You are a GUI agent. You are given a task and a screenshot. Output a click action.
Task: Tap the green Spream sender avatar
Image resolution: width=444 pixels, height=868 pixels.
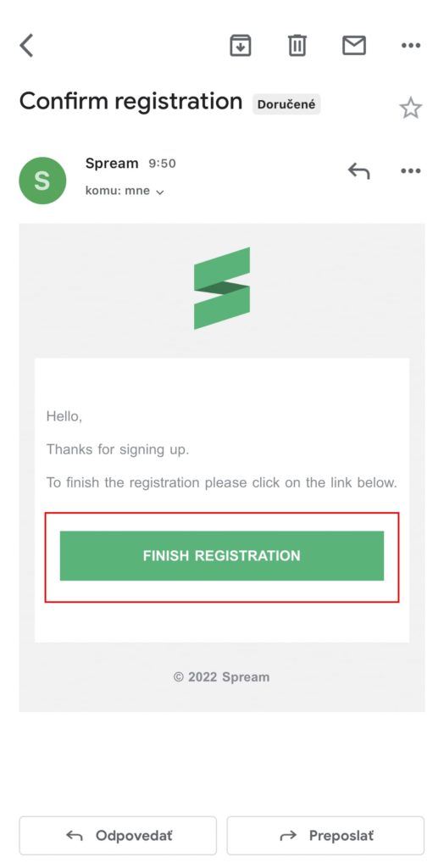pyautogui.click(x=42, y=181)
